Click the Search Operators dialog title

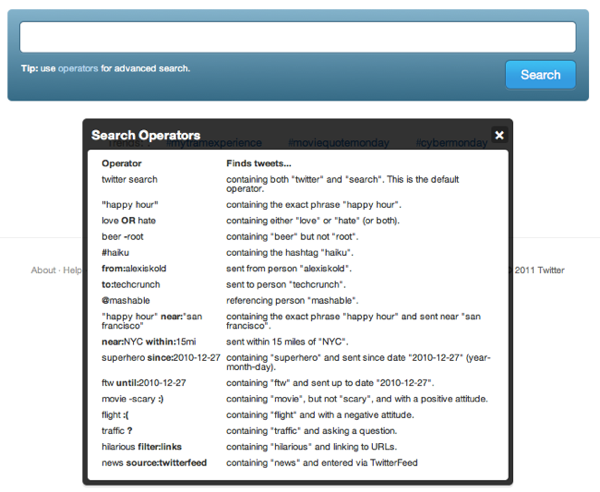[146, 135]
